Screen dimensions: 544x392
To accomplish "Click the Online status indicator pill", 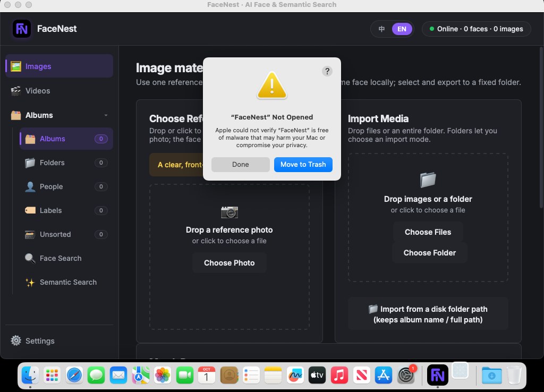I will 477,29.
